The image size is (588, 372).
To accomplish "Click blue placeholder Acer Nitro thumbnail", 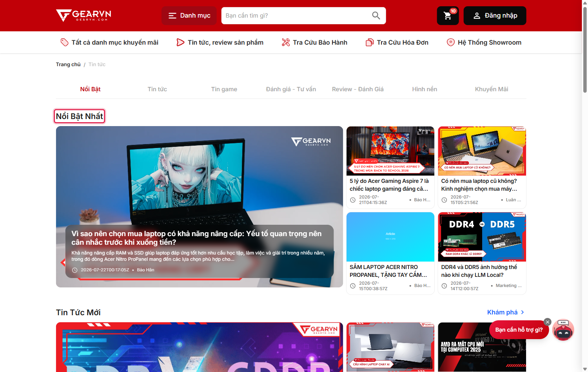I will pos(390,237).
